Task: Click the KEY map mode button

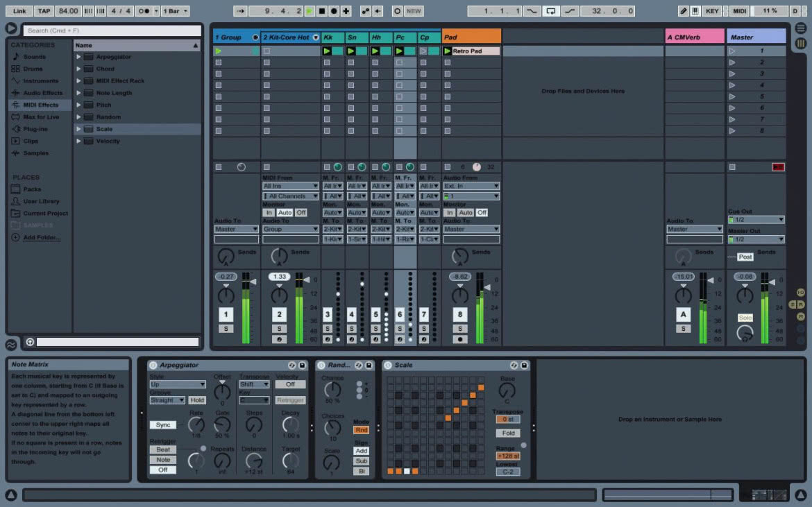Action: click(x=712, y=11)
